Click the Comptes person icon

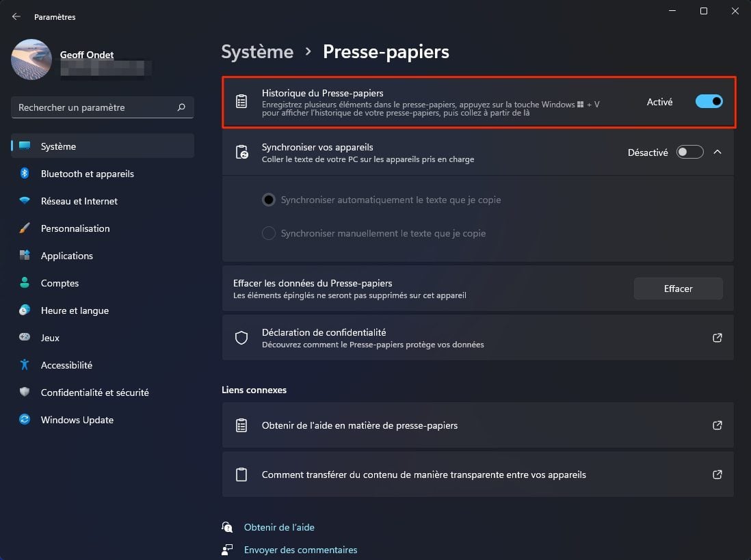pos(25,282)
